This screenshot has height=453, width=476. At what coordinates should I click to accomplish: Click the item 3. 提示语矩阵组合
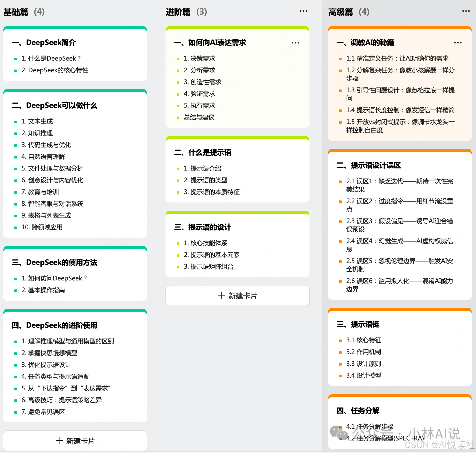pyautogui.click(x=209, y=267)
